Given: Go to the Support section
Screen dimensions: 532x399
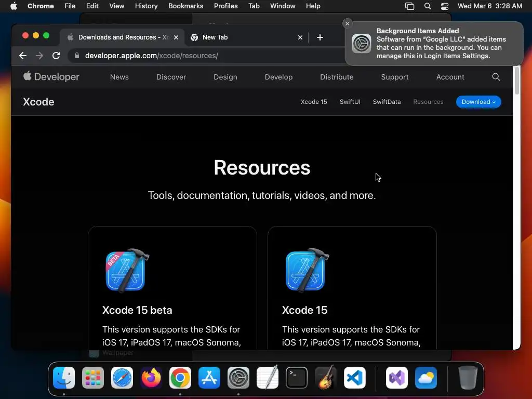Looking at the screenshot, I should point(395,77).
